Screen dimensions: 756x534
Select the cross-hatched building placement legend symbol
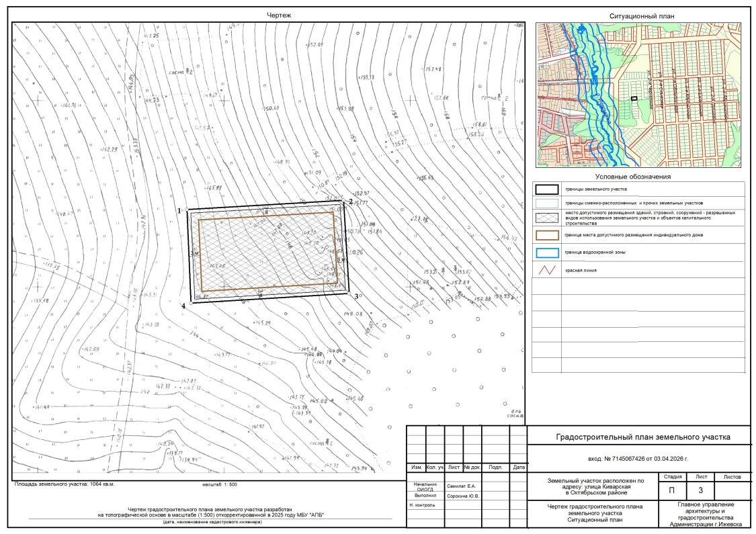(547, 218)
